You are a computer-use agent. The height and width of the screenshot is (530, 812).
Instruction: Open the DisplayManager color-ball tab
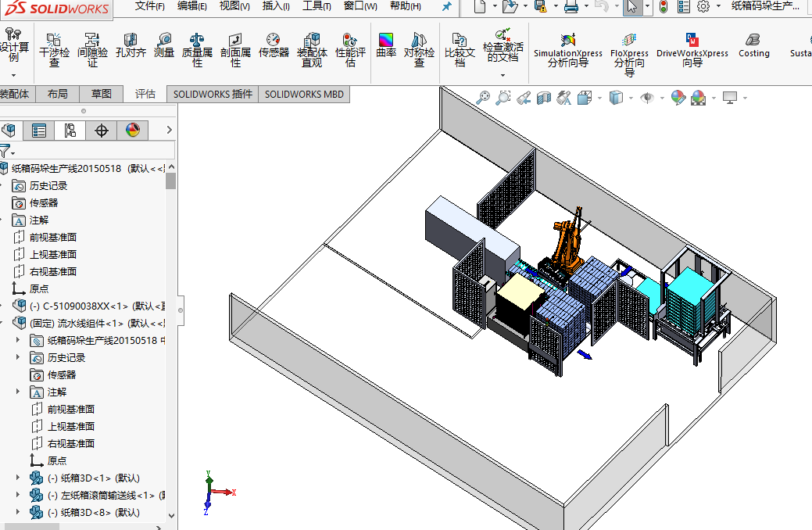[133, 131]
